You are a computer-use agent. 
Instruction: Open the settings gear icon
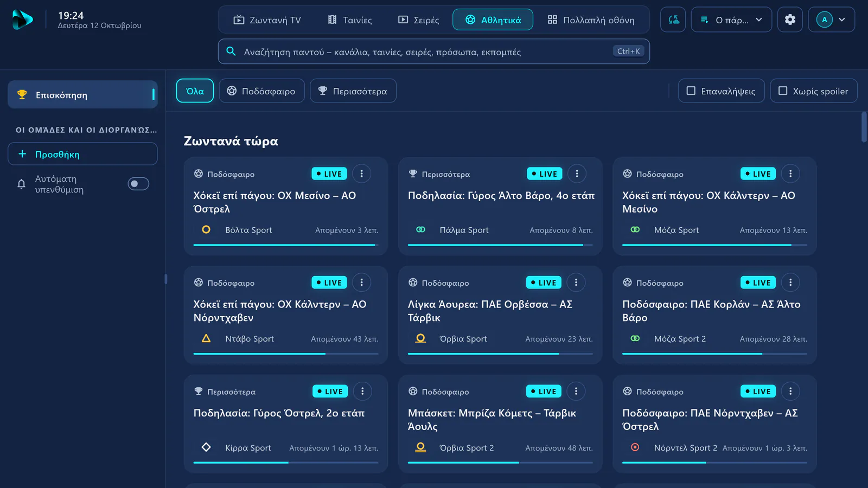[x=790, y=20]
